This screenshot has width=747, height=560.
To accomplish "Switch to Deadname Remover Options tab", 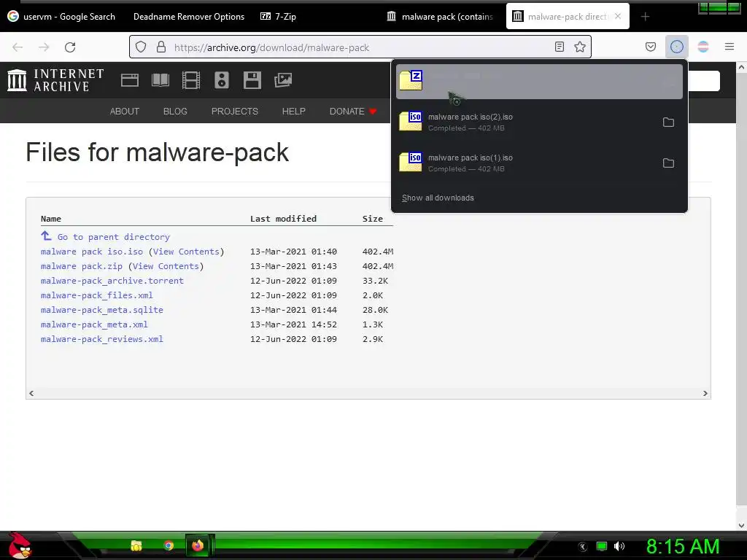I will click(x=189, y=17).
